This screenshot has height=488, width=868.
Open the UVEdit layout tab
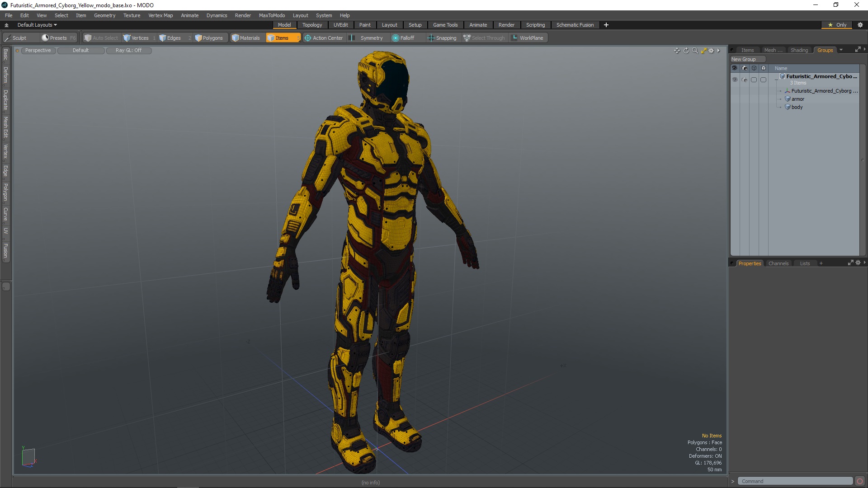pyautogui.click(x=340, y=25)
